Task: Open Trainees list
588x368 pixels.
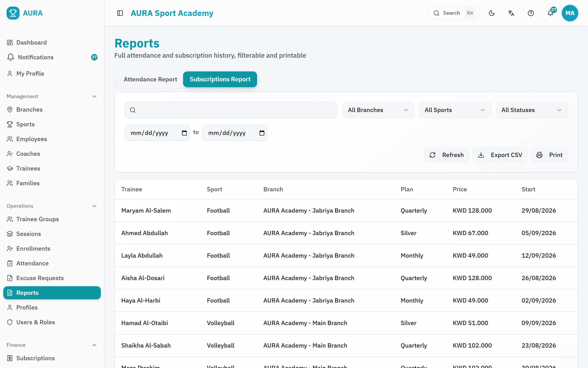Action: (52, 168)
